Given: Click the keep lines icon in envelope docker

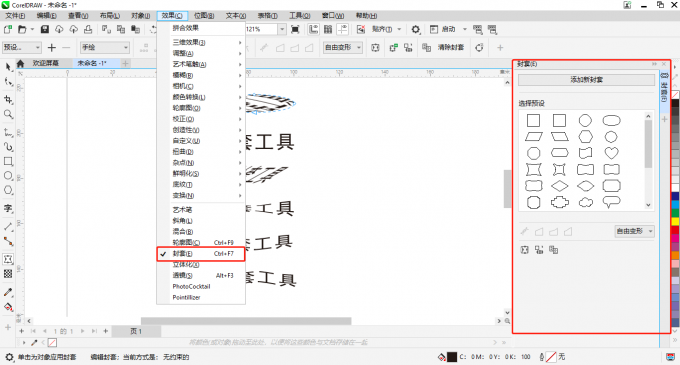Looking at the screenshot, I should pos(525,250).
